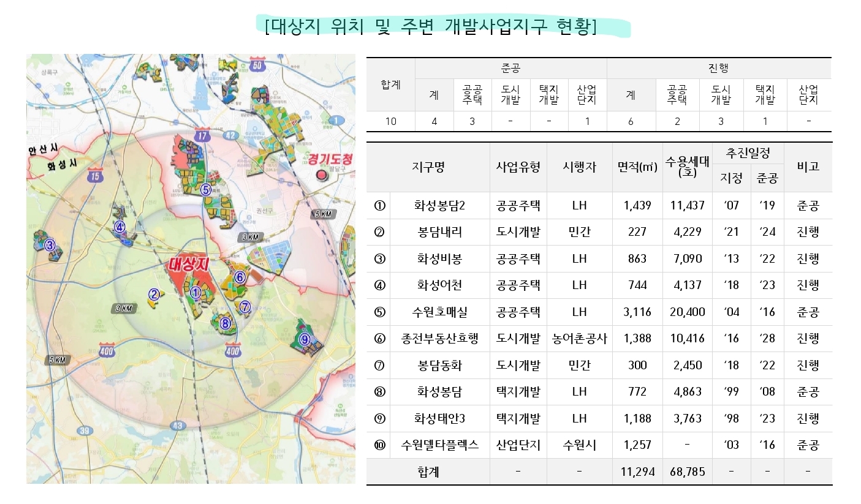The height and width of the screenshot is (504, 861).
Task: Click the 지구명 column header
Action: (x=428, y=167)
